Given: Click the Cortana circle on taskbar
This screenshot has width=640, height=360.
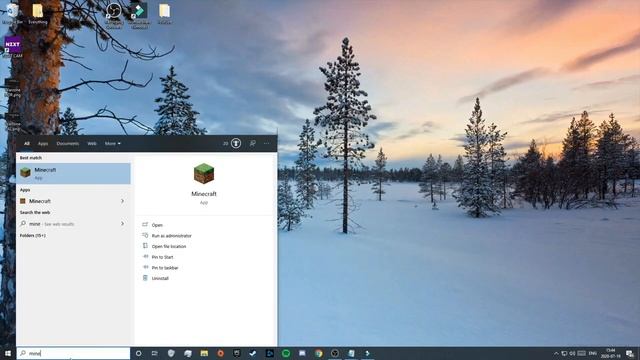Looking at the screenshot, I should [x=138, y=353].
